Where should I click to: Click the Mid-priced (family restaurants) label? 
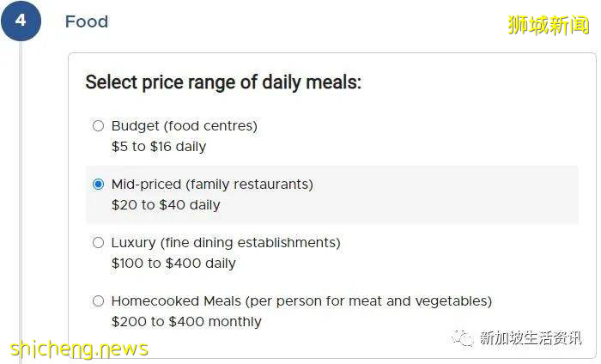coord(212,185)
